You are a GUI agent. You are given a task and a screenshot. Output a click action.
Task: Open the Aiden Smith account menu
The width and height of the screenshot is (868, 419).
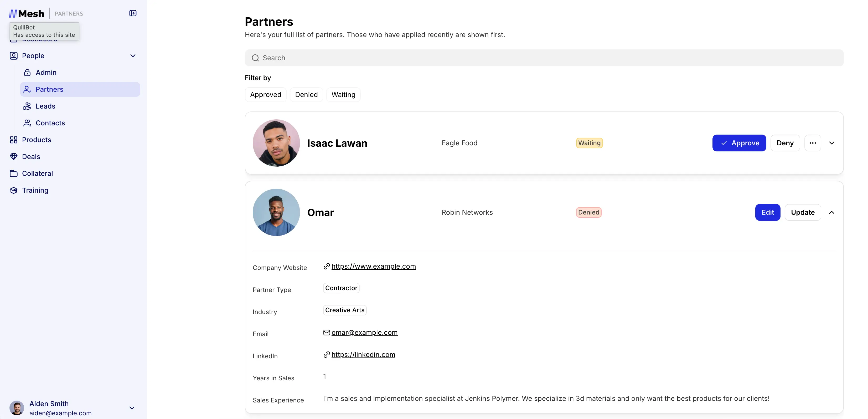click(132, 408)
